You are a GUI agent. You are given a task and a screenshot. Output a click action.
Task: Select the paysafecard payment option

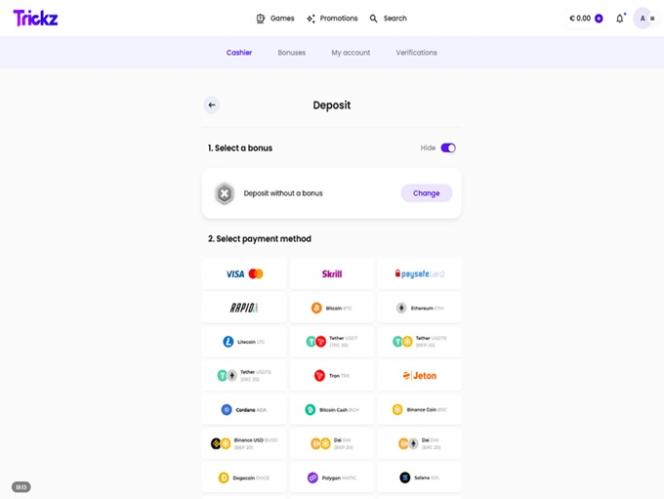click(419, 274)
